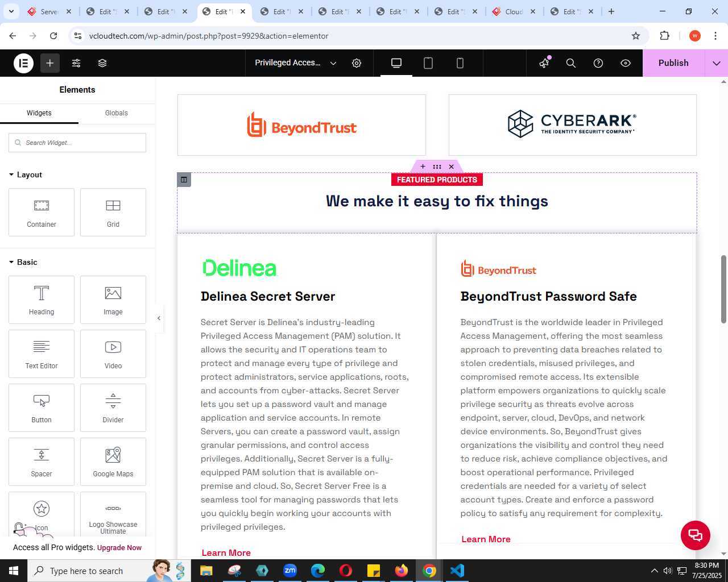Click Learn More under BeyondTrust Password Safe
Image resolution: width=728 pixels, height=582 pixels.
486,539
